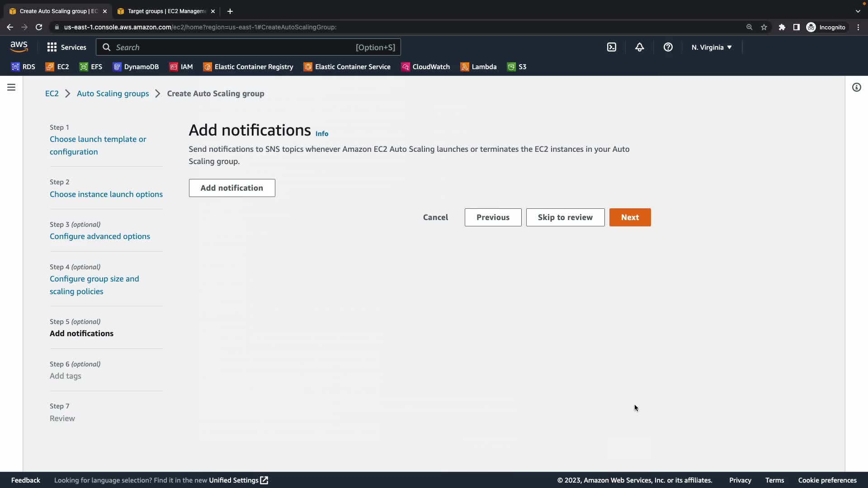Expand the N. Virginia region dropdown
This screenshot has width=868, height=488.
coord(711,47)
